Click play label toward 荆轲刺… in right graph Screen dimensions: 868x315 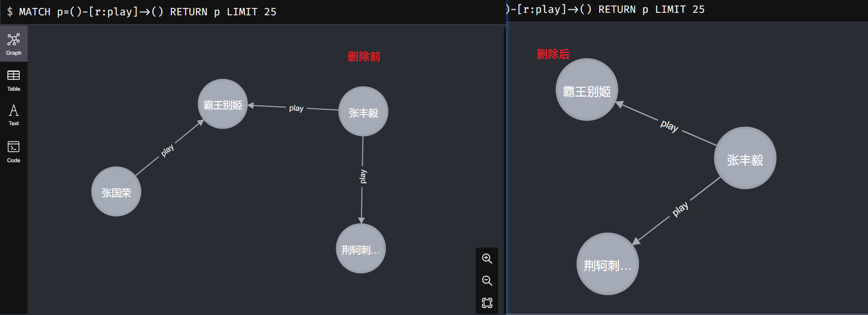pos(680,209)
